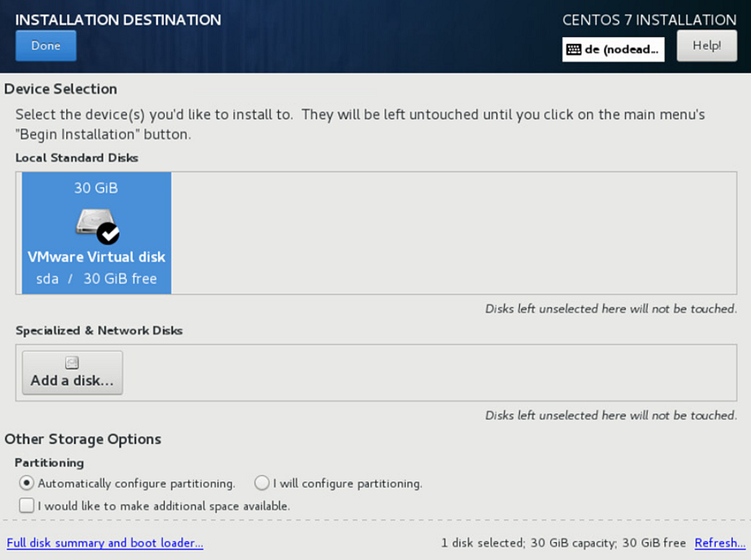
Task: Click the Add a disk... button
Action: 72,373
